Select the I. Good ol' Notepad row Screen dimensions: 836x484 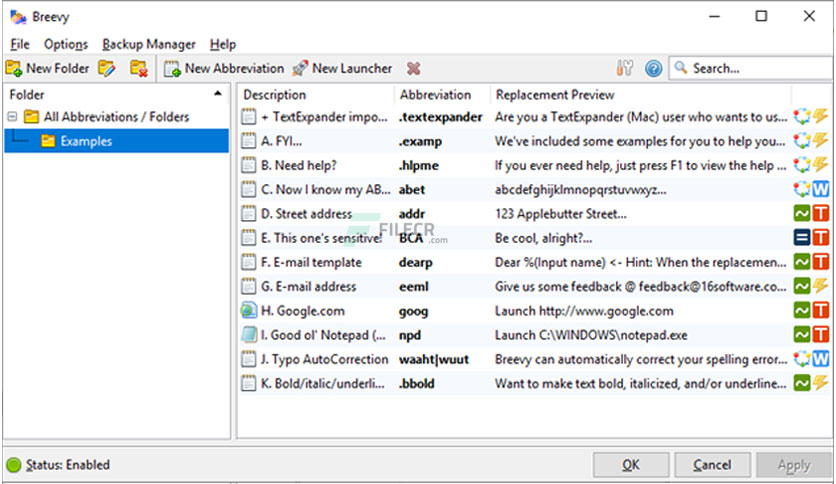pos(534,335)
